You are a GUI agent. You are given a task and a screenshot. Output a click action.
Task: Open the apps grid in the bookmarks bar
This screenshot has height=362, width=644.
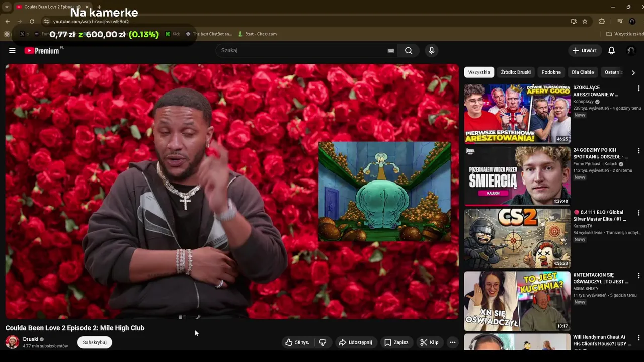7,34
